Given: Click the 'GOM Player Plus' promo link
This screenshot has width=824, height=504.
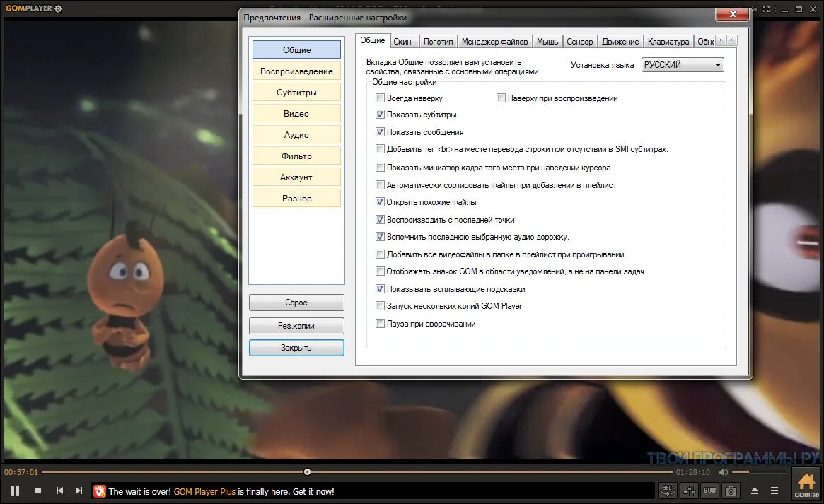Looking at the screenshot, I should click(x=204, y=491).
